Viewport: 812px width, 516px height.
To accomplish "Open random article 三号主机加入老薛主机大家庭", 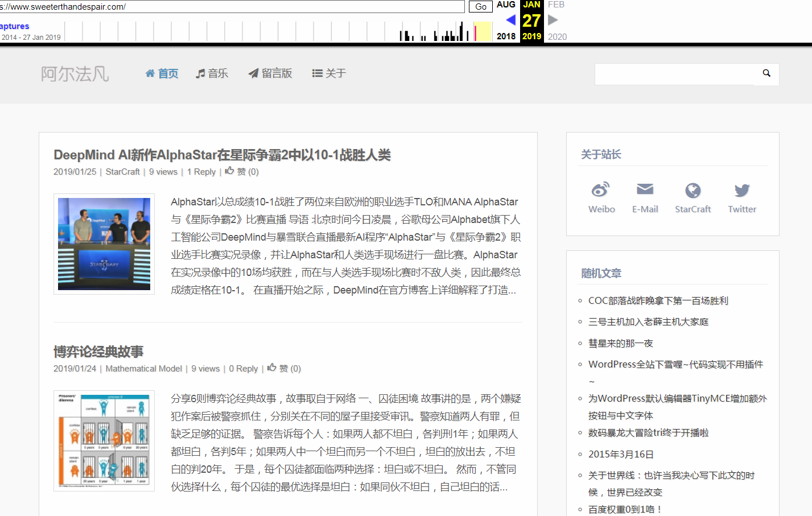I will point(648,321).
